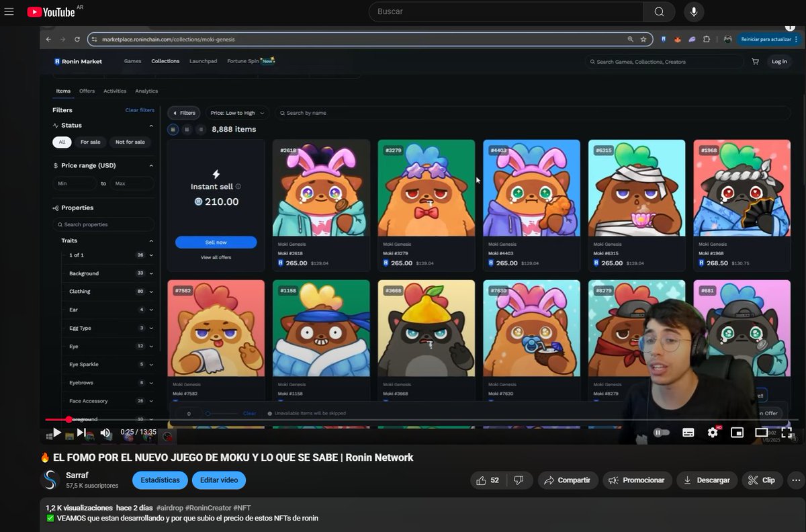The height and width of the screenshot is (532, 806).
Task: Enter fullscreen mode
Action: click(786, 433)
